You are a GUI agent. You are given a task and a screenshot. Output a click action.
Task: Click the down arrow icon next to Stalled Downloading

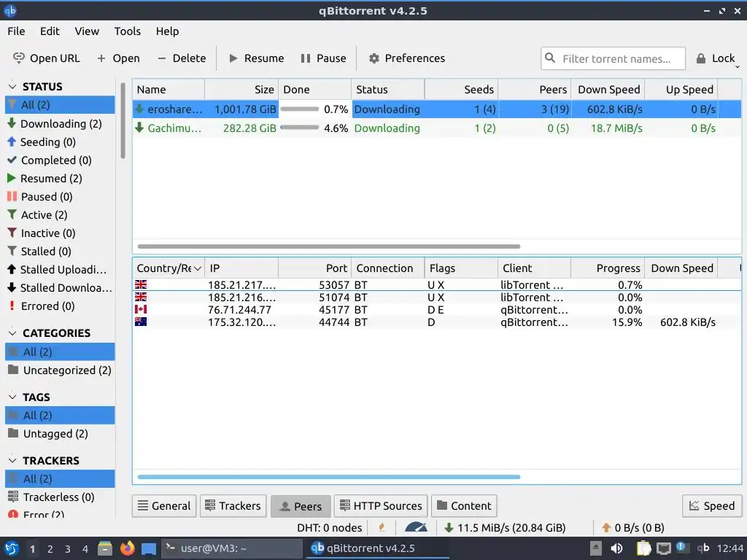[x=12, y=287]
